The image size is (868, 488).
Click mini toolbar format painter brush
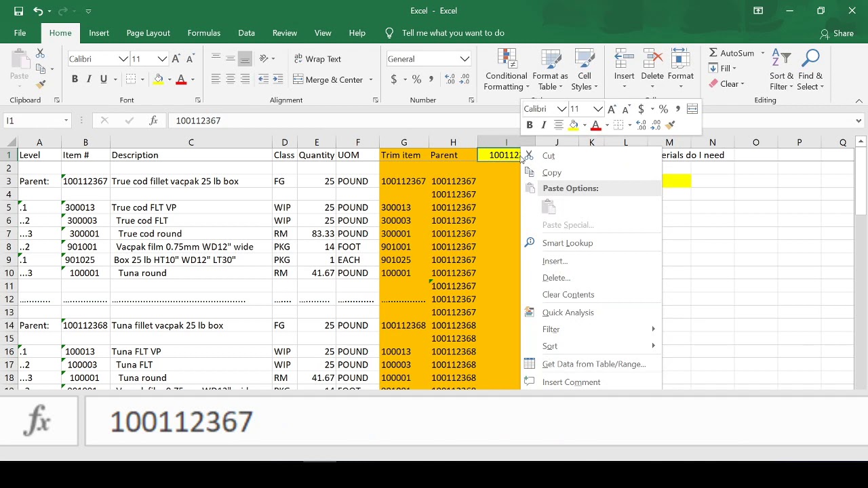pyautogui.click(x=671, y=125)
